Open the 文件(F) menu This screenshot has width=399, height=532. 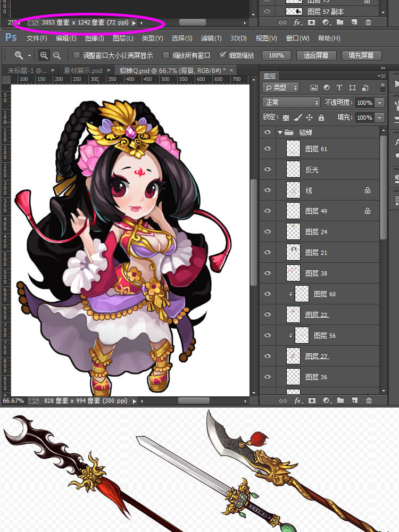point(37,38)
